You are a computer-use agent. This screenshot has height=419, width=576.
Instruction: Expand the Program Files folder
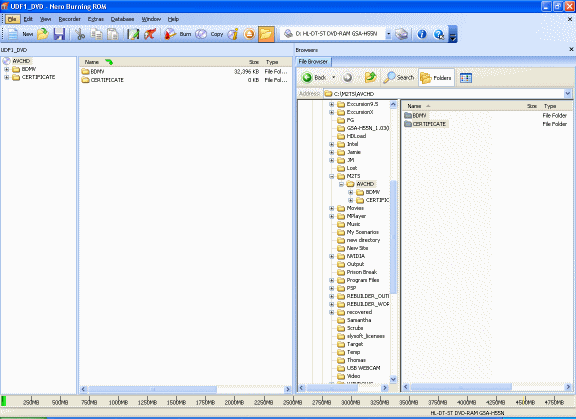click(x=331, y=280)
